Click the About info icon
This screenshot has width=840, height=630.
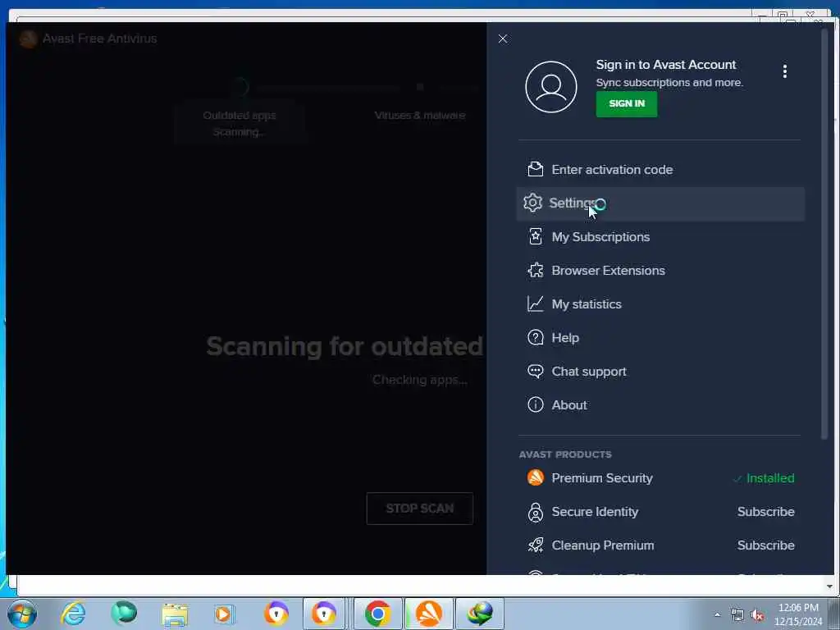pos(535,404)
